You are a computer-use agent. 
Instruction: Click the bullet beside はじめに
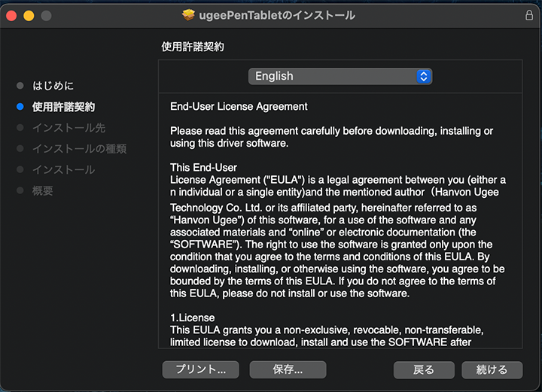(20, 86)
